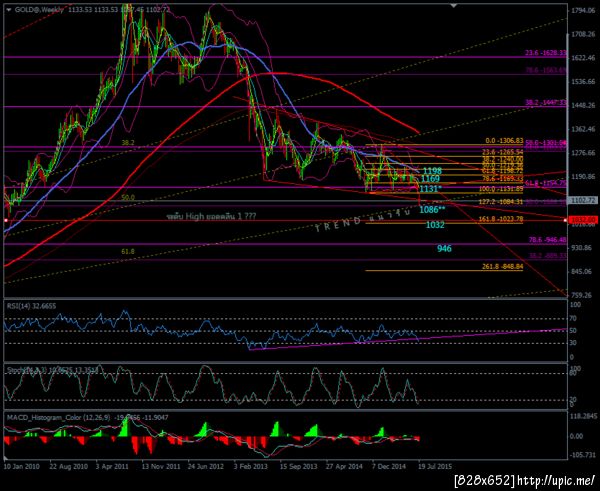Click the Fibonacci 261.8 -848.84 level label

[502, 267]
